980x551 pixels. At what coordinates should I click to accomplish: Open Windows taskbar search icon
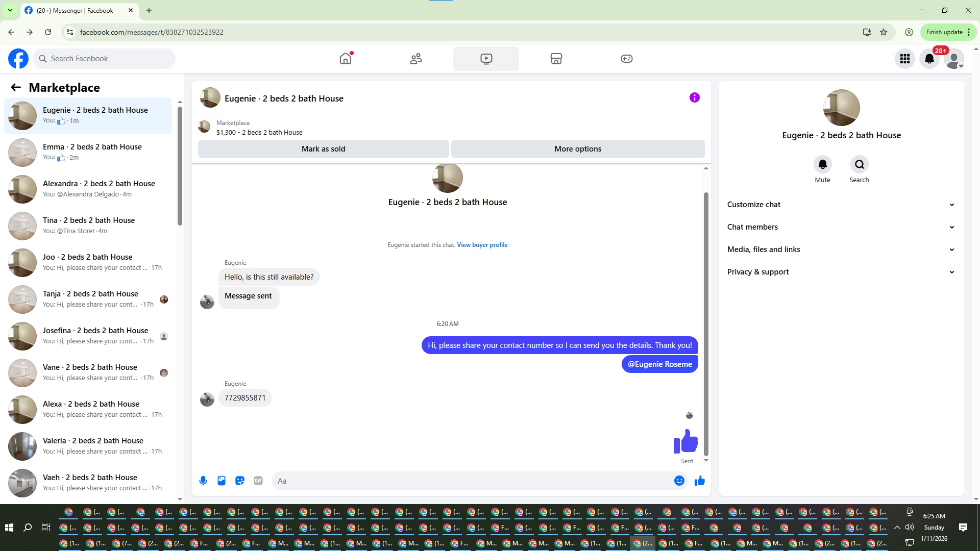(28, 528)
